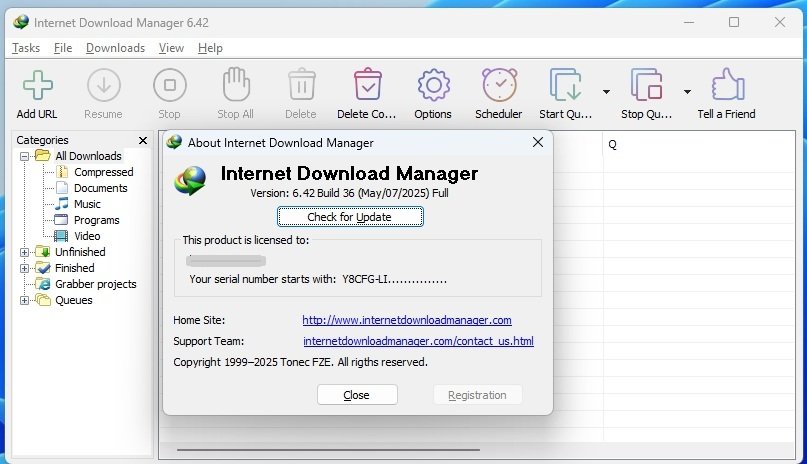Viewport: 807px width, 464px height.
Task: Open the Downloads menu
Action: [115, 48]
